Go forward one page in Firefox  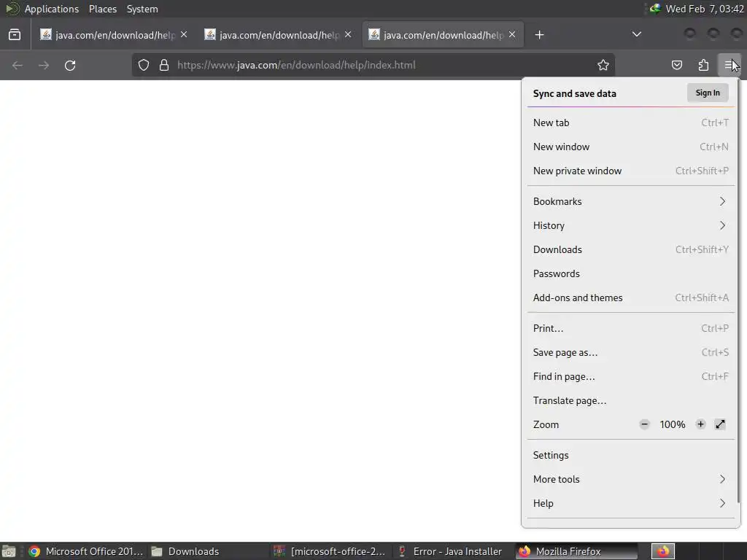pyautogui.click(x=44, y=65)
